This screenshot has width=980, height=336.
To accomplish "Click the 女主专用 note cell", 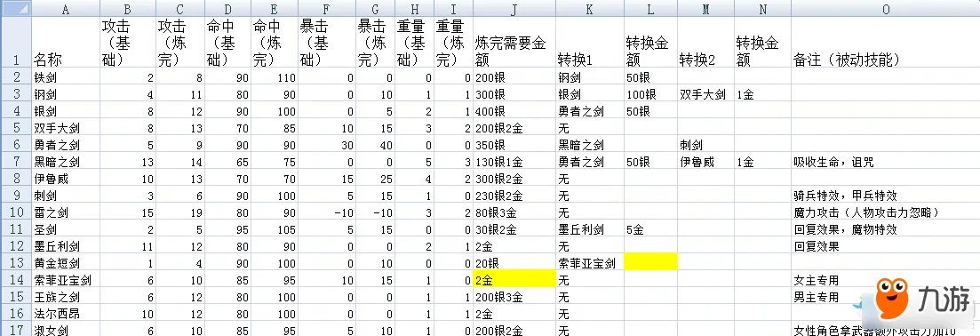I will 885,280.
